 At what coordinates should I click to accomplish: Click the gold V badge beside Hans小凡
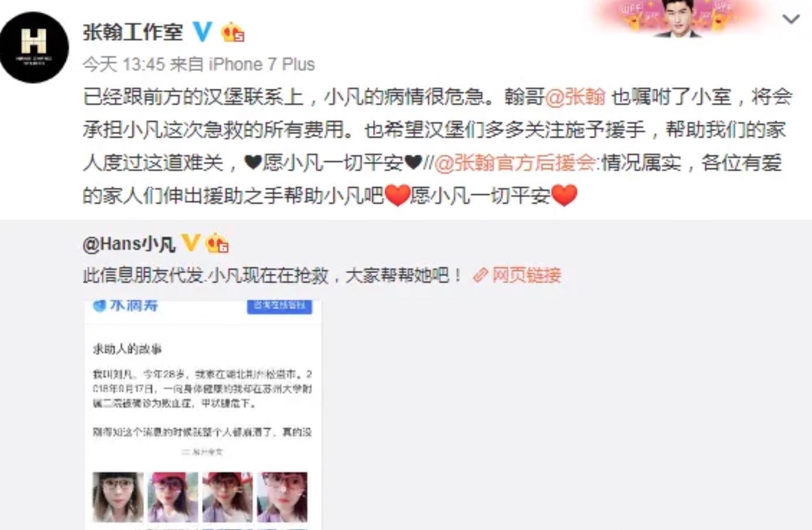pyautogui.click(x=191, y=242)
